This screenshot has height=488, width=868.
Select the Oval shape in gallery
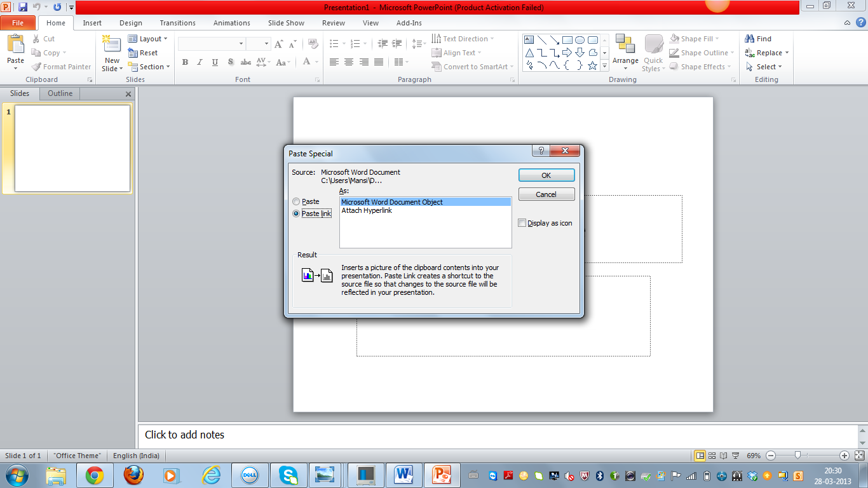coord(580,39)
